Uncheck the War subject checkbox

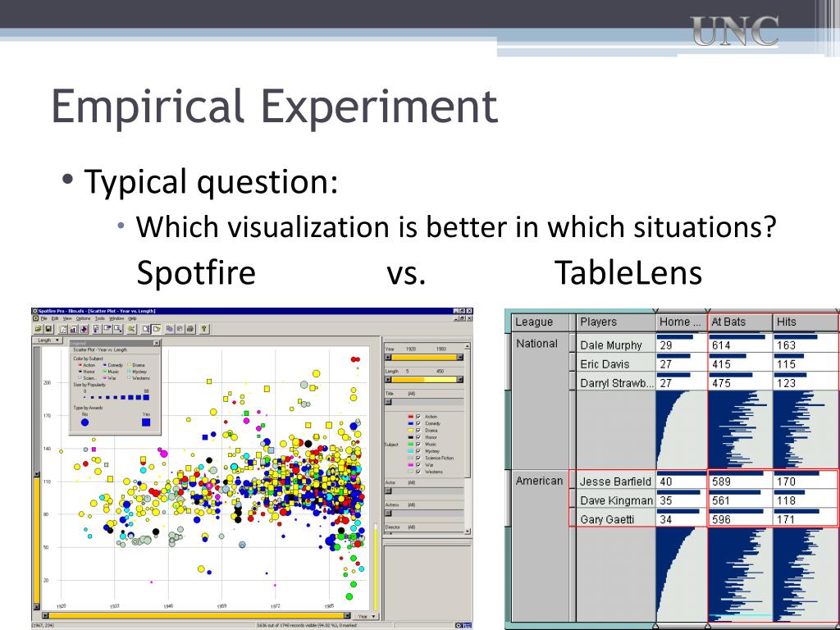click(418, 465)
